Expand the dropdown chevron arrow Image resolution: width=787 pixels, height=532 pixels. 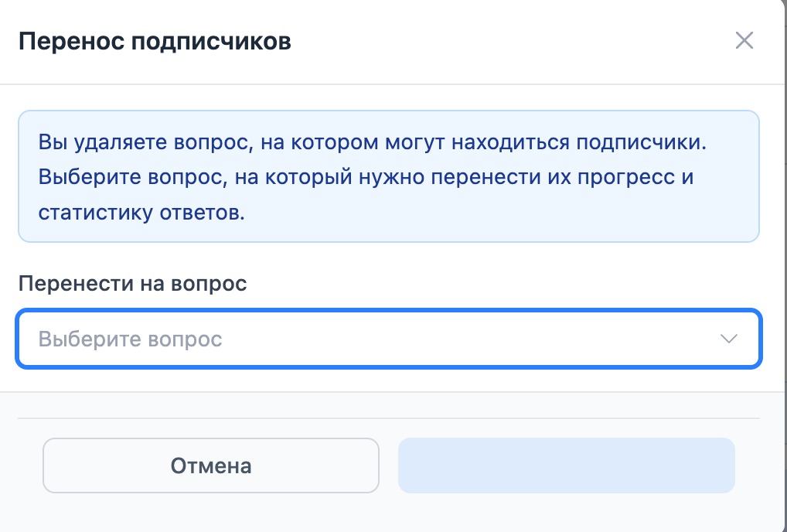click(728, 339)
